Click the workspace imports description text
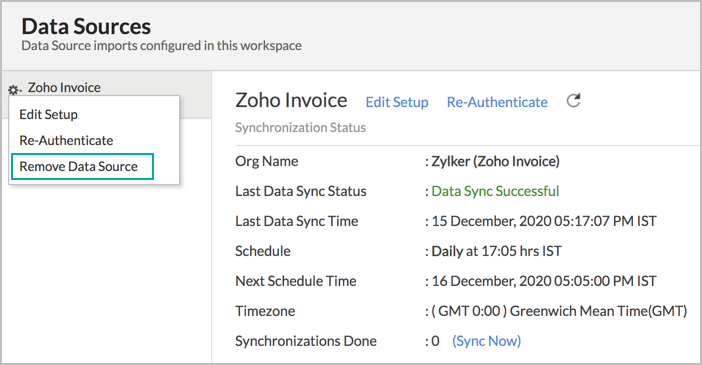 [162, 46]
